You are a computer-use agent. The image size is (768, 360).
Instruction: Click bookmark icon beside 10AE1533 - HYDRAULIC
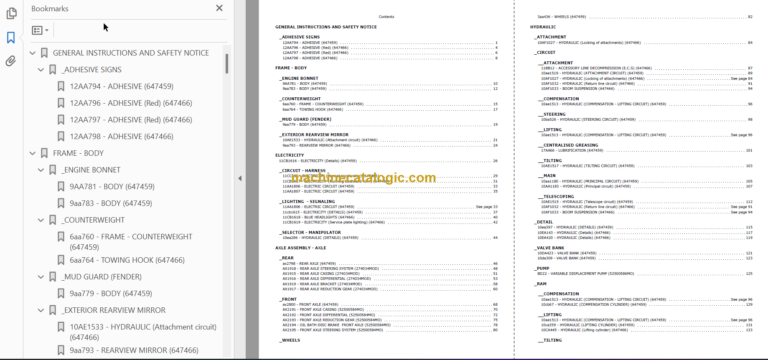click(61, 327)
